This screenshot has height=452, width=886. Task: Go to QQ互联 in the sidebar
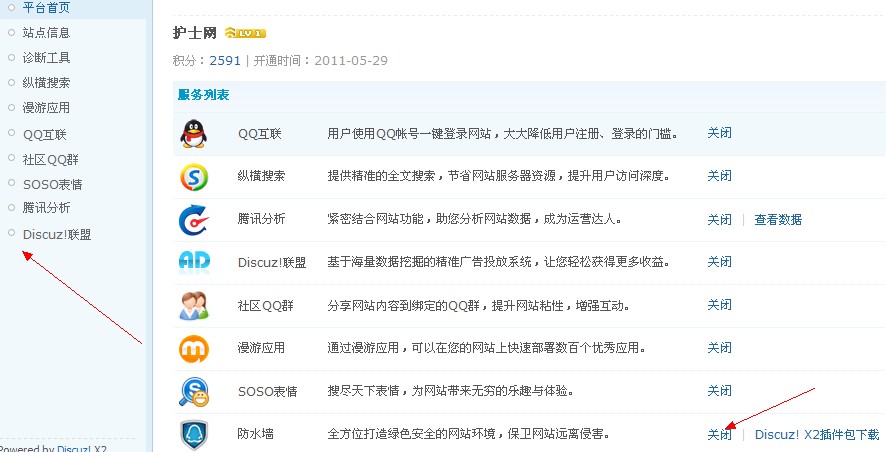point(45,134)
